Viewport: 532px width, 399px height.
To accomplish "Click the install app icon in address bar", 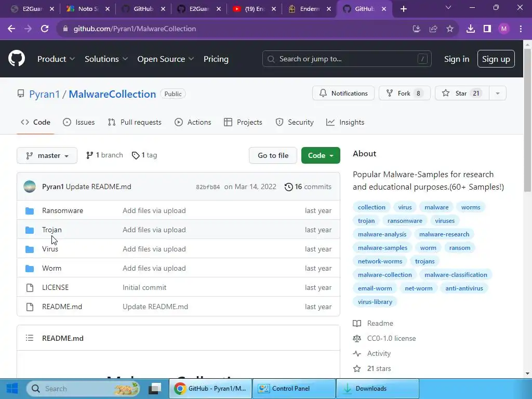I will click(x=417, y=29).
